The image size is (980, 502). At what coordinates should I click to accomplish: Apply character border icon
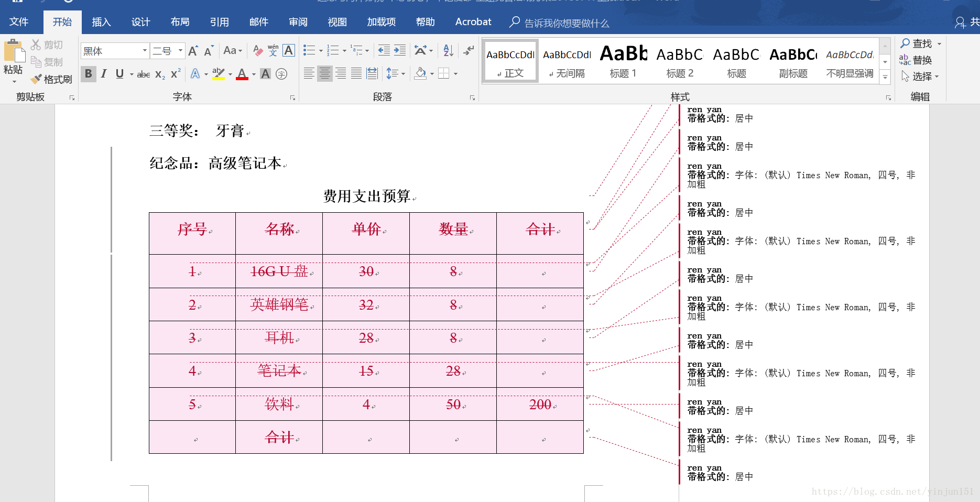point(288,51)
